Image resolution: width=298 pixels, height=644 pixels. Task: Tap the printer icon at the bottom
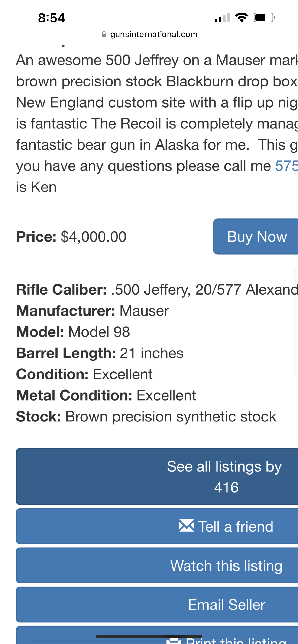(x=174, y=641)
